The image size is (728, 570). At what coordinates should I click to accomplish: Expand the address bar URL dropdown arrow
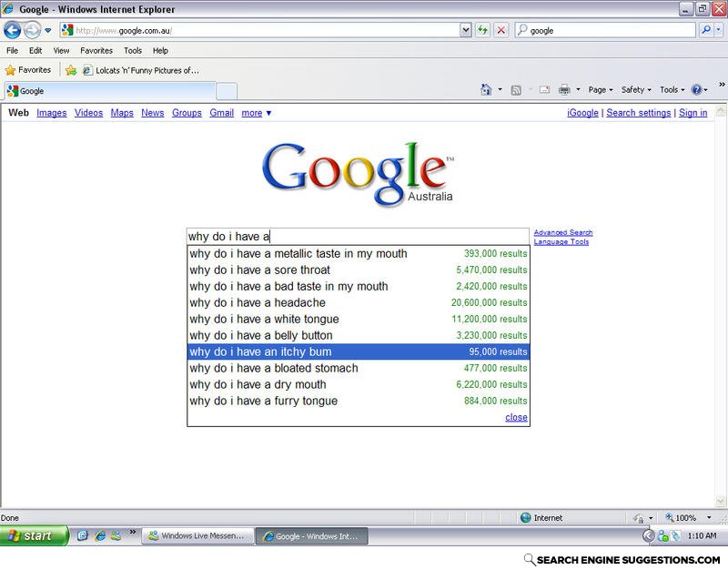point(466,31)
